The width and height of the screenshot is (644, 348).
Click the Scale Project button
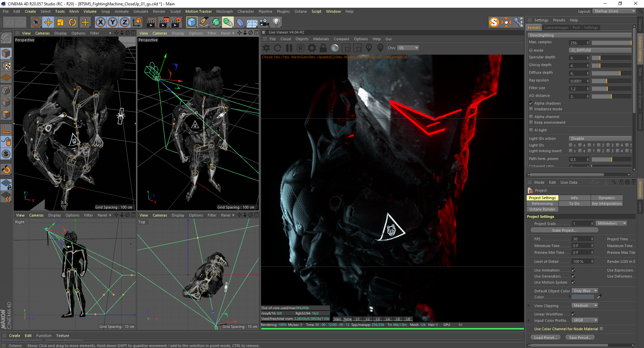click(564, 230)
